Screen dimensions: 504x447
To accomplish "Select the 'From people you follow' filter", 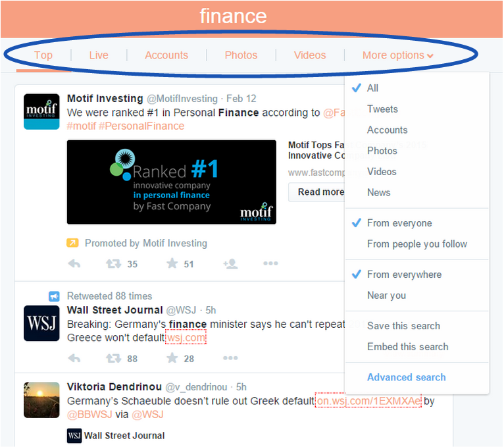I will 417,244.
